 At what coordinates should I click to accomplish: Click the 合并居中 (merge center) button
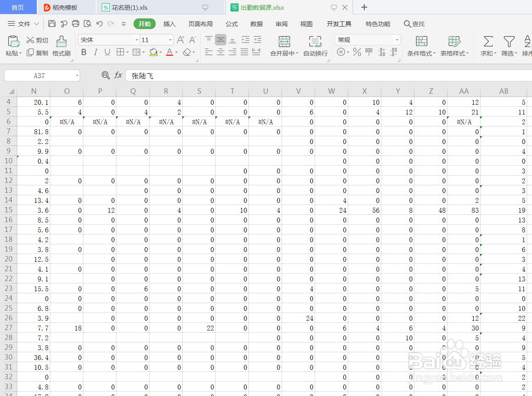click(284, 45)
